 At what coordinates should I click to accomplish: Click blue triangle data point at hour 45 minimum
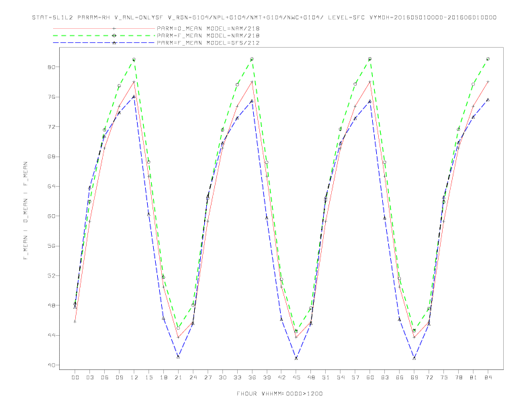[296, 358]
